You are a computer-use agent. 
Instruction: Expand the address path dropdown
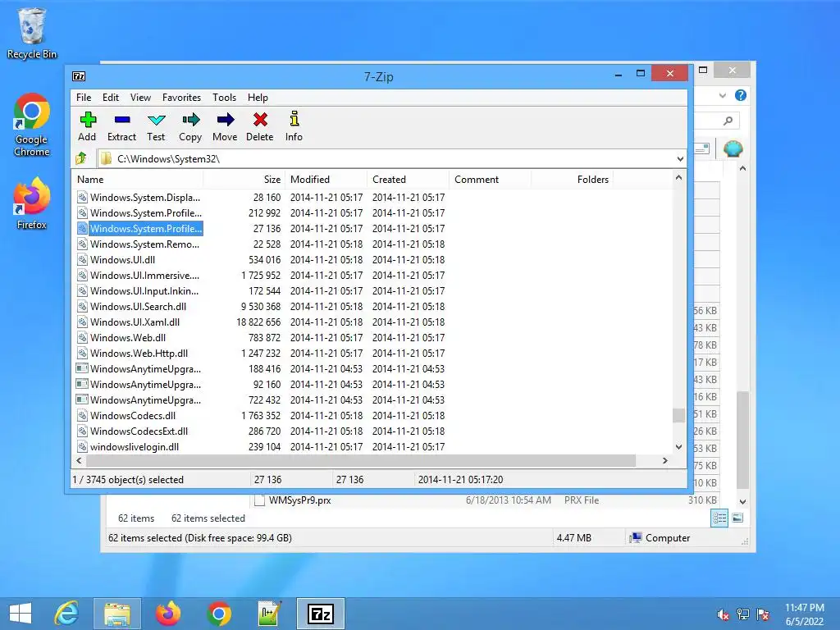pos(680,159)
